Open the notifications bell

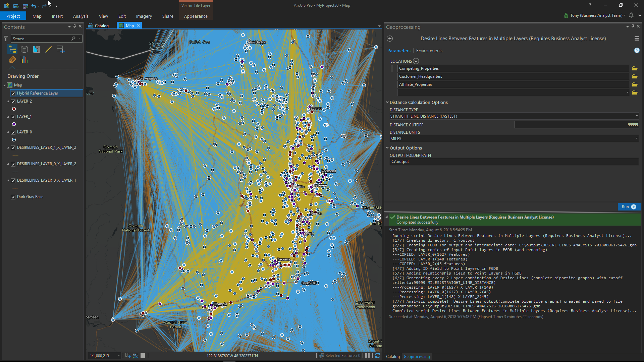[x=631, y=15]
